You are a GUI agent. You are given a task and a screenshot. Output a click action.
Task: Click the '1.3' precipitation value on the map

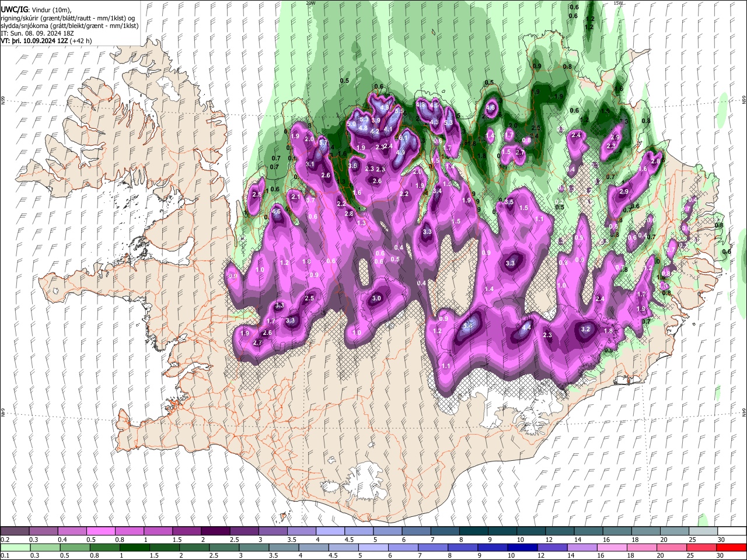[361, 223]
